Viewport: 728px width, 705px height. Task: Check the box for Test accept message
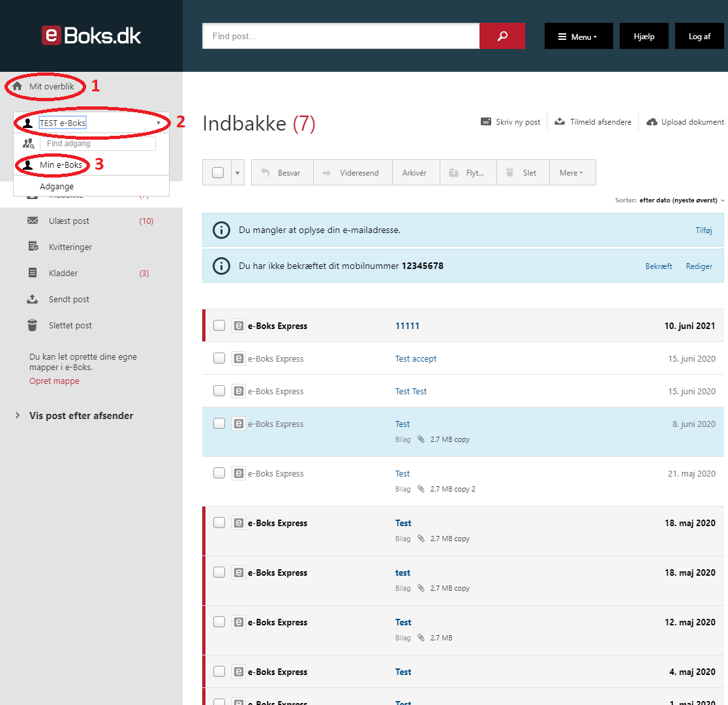point(219,358)
